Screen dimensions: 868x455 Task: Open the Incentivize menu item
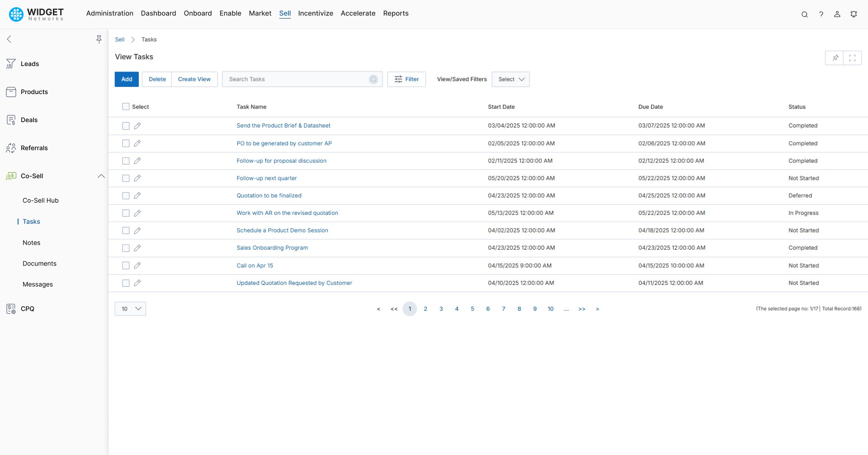tap(316, 13)
